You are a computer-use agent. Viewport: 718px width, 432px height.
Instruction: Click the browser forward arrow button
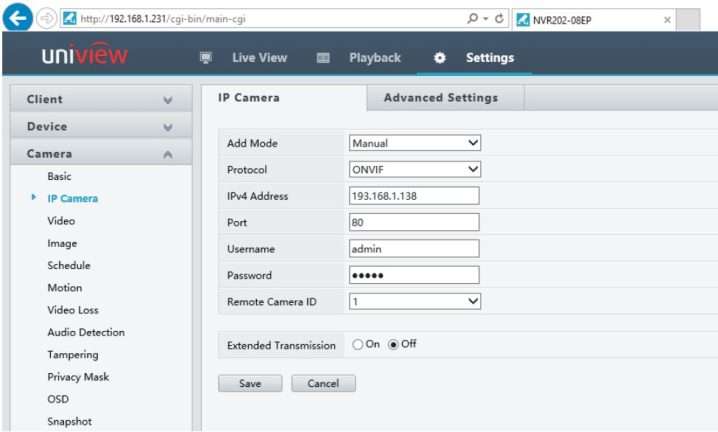click(45, 19)
